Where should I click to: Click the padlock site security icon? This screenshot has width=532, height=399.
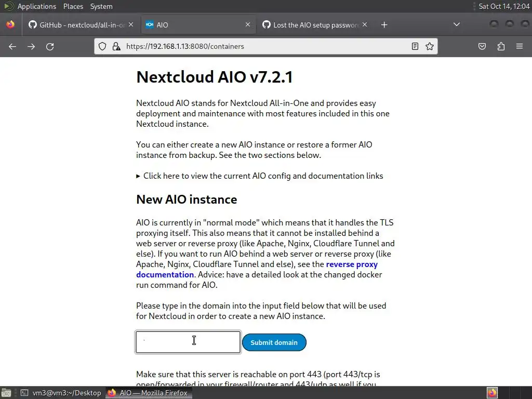116,46
